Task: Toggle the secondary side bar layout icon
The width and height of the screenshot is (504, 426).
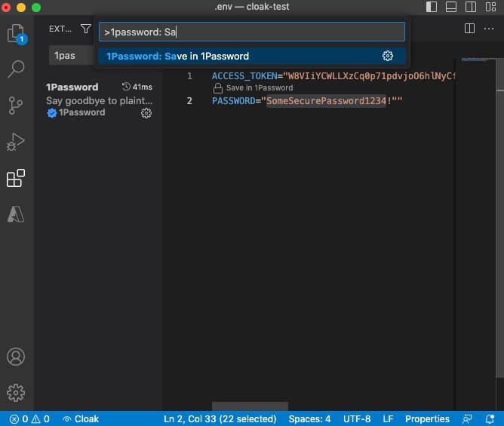Action: 471,7
